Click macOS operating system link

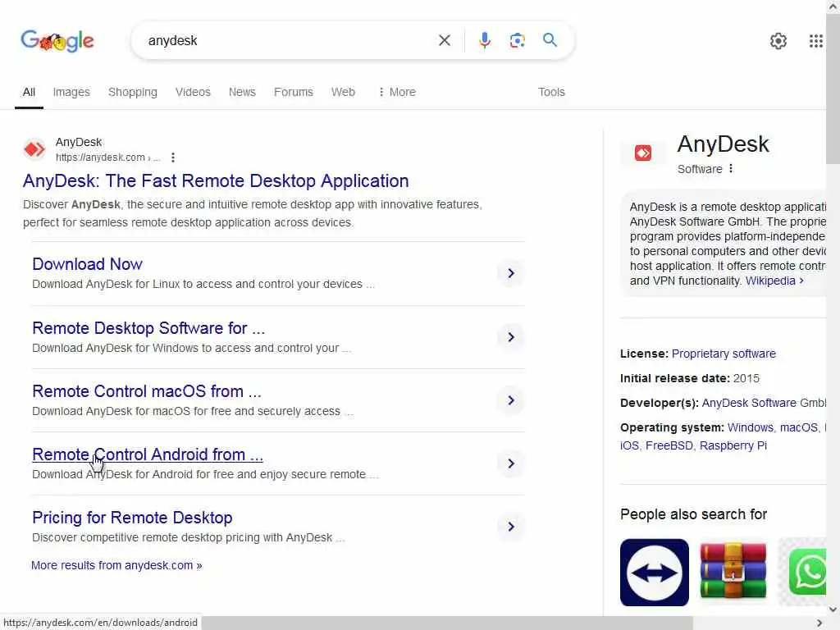(799, 427)
